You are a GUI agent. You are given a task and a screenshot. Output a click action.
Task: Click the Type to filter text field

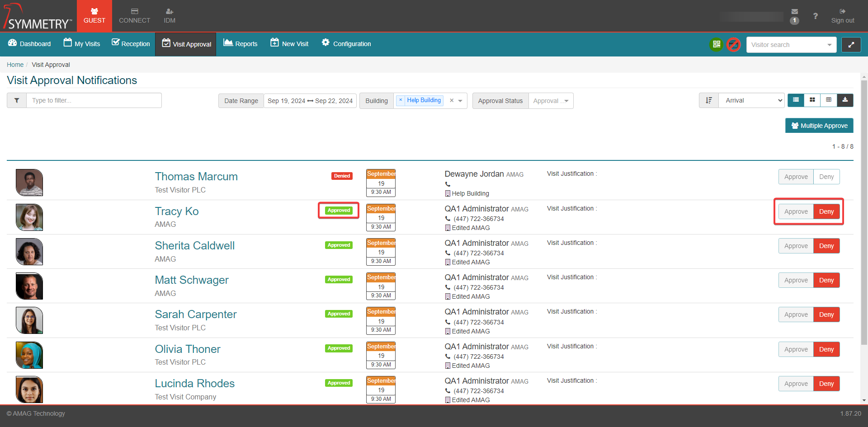(x=94, y=100)
